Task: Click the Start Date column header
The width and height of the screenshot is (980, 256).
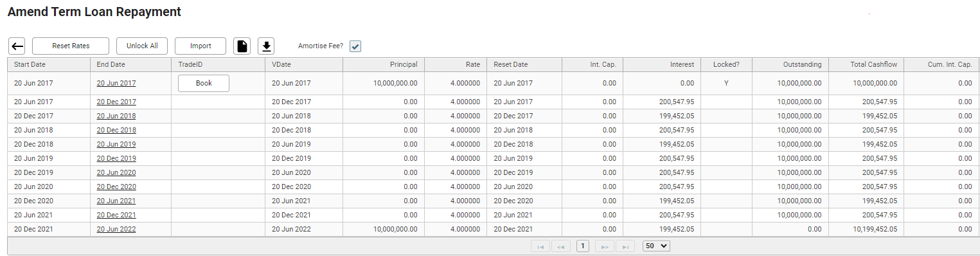Action: tap(49, 64)
